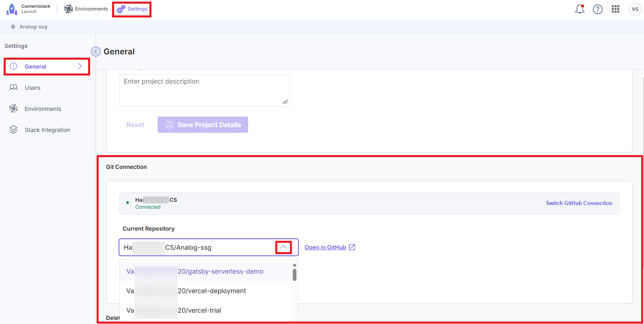The width and height of the screenshot is (644, 324).
Task: Open the Current Repository dropdown field
Action: coord(209,247)
